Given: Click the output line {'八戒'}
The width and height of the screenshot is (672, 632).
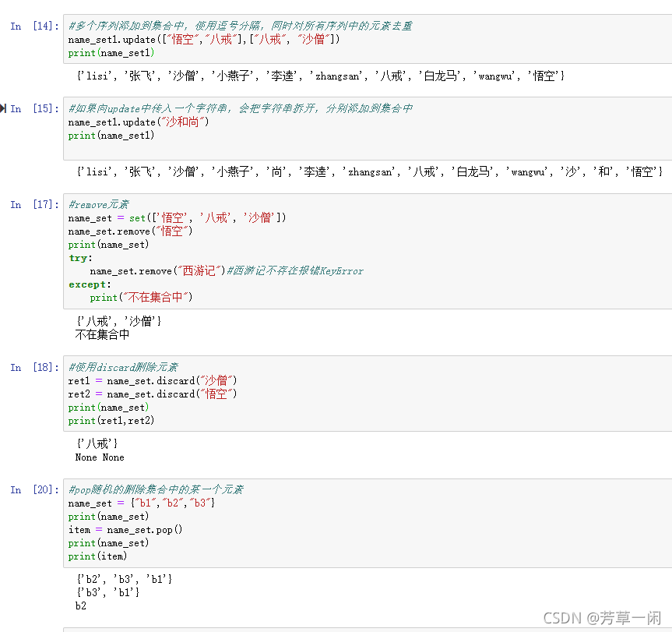Looking at the screenshot, I should pyautogui.click(x=97, y=443).
